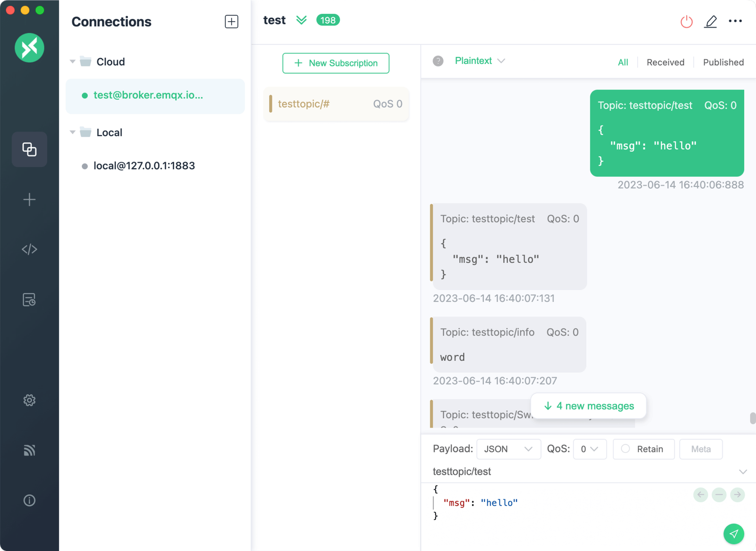The image size is (756, 551).
Task: Click the New Subscription button
Action: pyautogui.click(x=336, y=63)
